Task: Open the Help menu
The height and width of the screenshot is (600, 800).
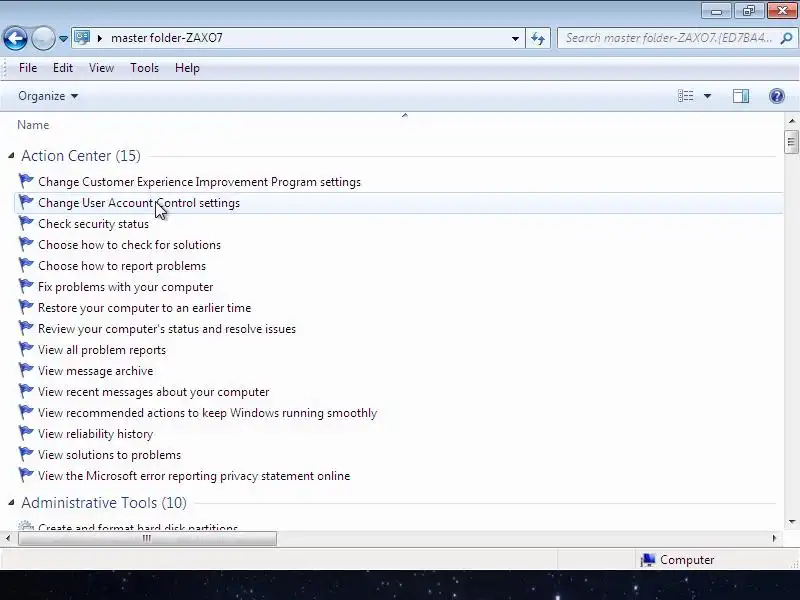Action: tap(187, 68)
